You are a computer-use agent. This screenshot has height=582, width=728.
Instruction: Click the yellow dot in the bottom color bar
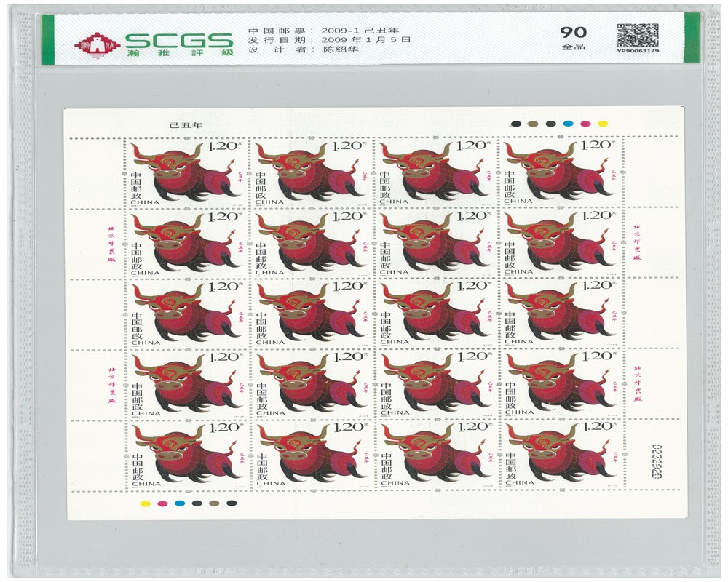(x=144, y=503)
